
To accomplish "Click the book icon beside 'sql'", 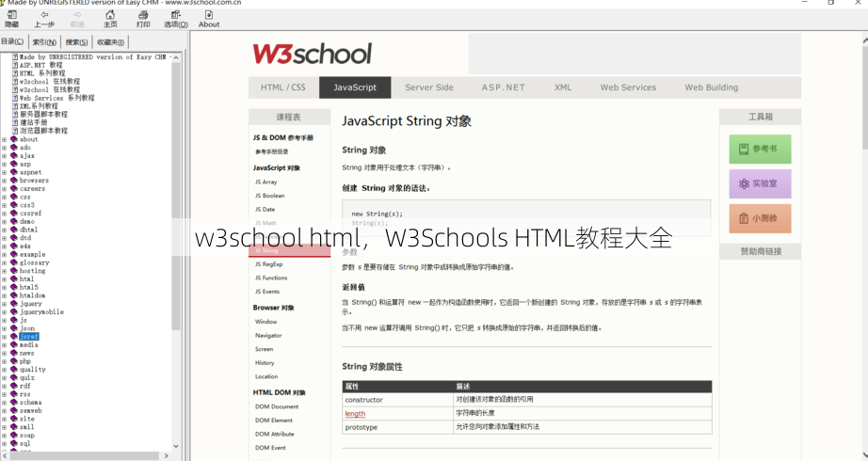I will (14, 443).
